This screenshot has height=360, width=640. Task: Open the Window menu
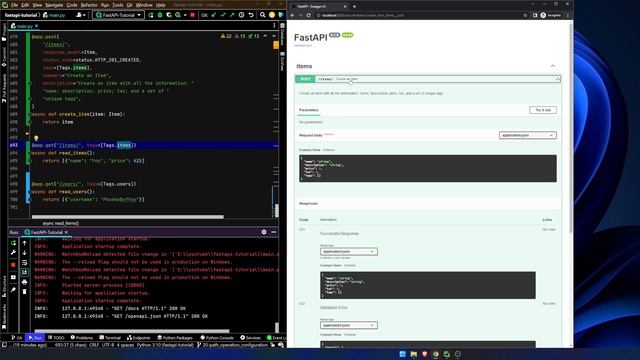click(144, 5)
